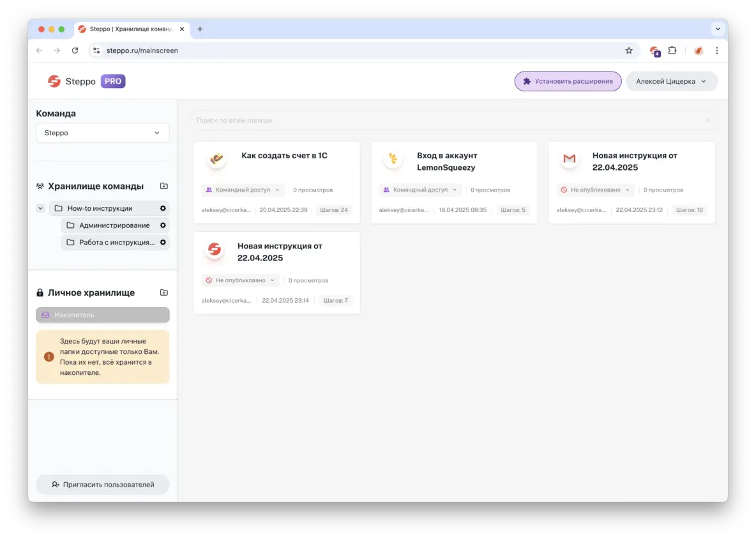The width and height of the screenshot is (756, 539).
Task: Click the Steppo logo icon in header
Action: click(54, 81)
